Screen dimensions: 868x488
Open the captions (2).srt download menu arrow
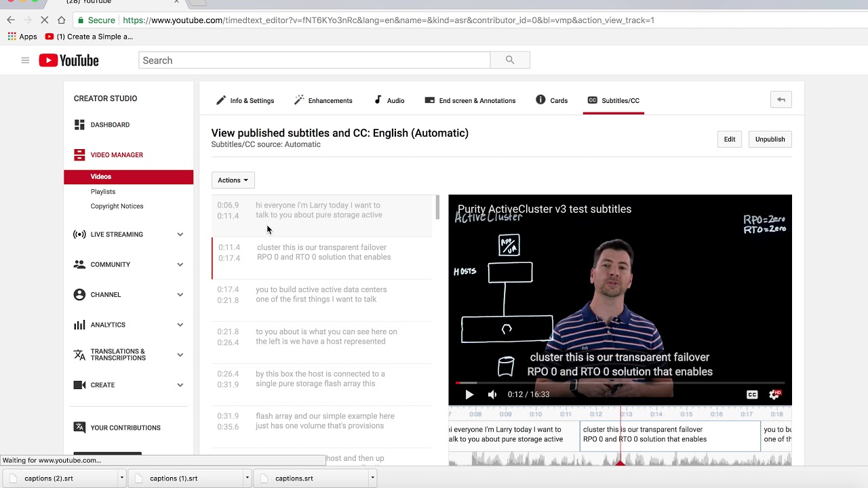(x=122, y=478)
